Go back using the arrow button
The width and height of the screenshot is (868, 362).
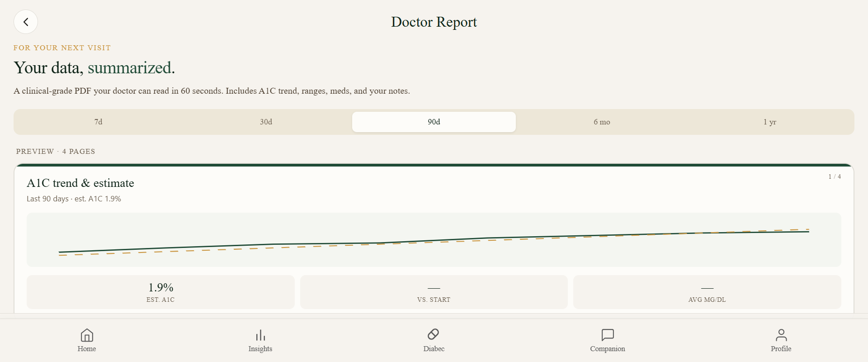click(x=26, y=22)
